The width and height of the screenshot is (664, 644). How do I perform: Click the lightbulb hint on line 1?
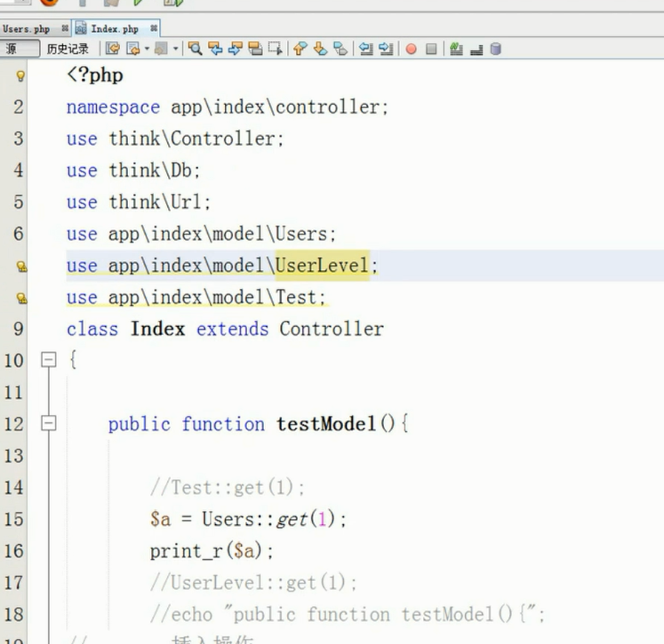click(x=20, y=76)
